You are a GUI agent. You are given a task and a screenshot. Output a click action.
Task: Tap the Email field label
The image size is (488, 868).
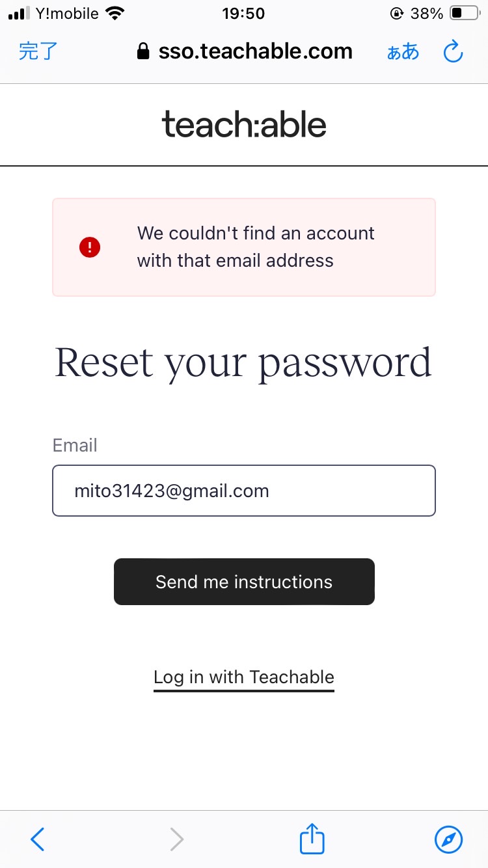[75, 446]
